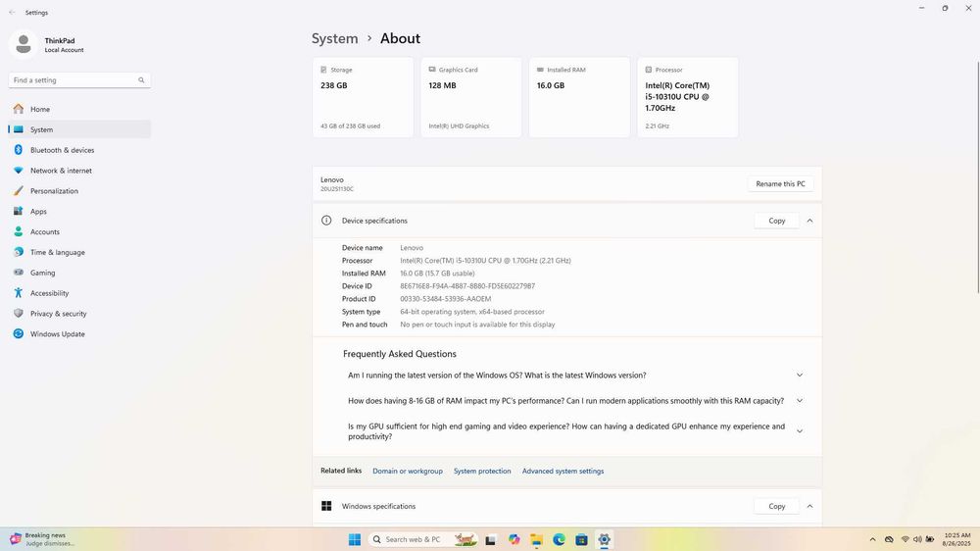Image resolution: width=980 pixels, height=551 pixels.
Task: Click the page vertical scrollbar
Action: (x=977, y=177)
